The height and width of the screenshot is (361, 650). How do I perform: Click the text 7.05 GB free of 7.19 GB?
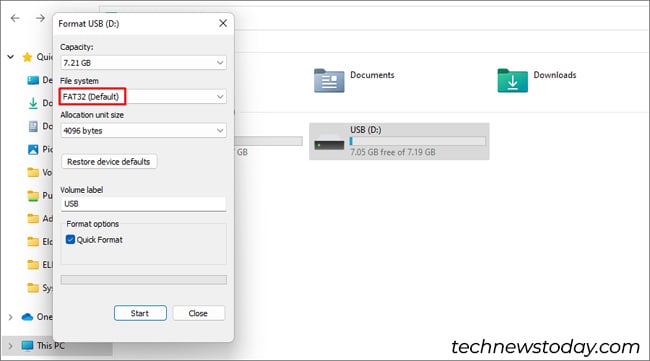393,153
